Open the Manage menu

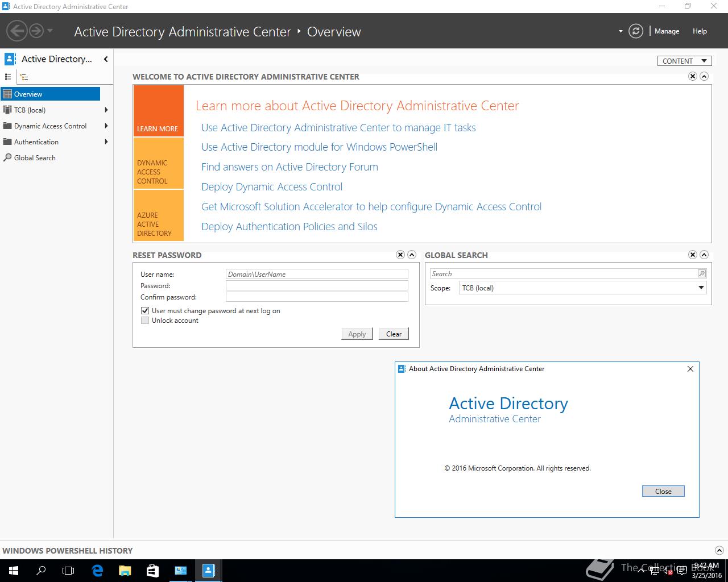click(x=667, y=31)
